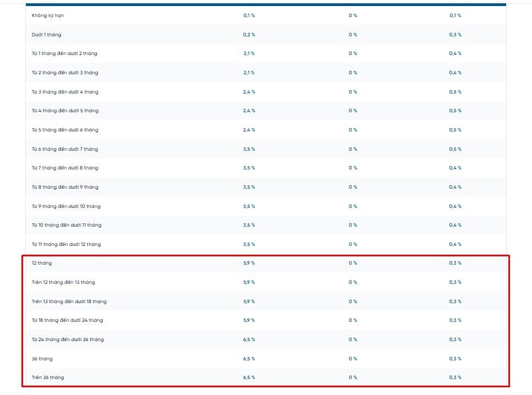Click the "Trên 12 tháng đến 13 tháng" label
Screen dimensions: 532x395
63,282
